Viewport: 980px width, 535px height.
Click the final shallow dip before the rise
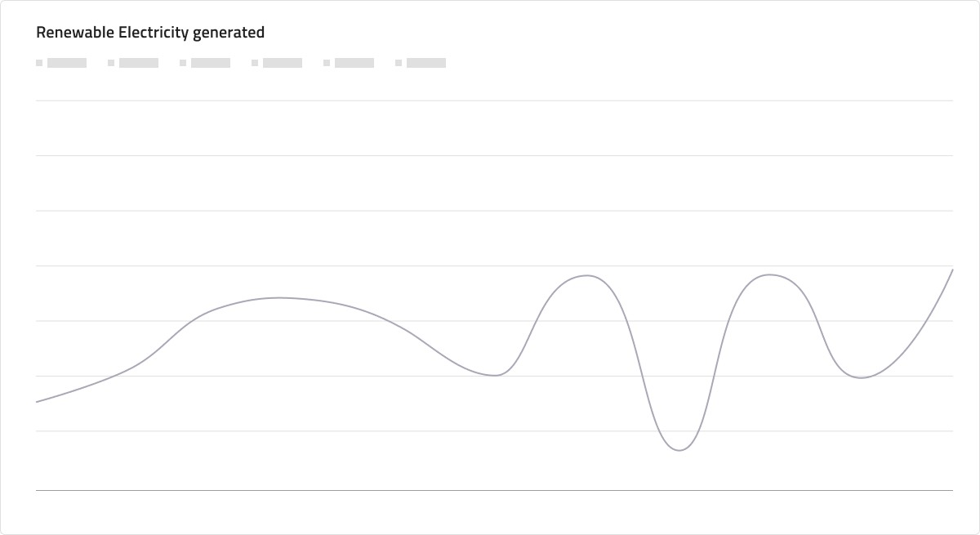(861, 377)
